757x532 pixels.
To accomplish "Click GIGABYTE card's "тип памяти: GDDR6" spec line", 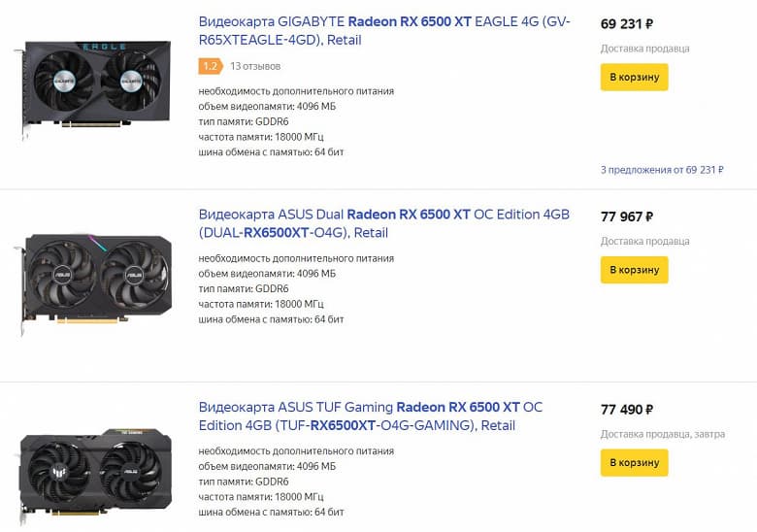I will (x=244, y=121).
